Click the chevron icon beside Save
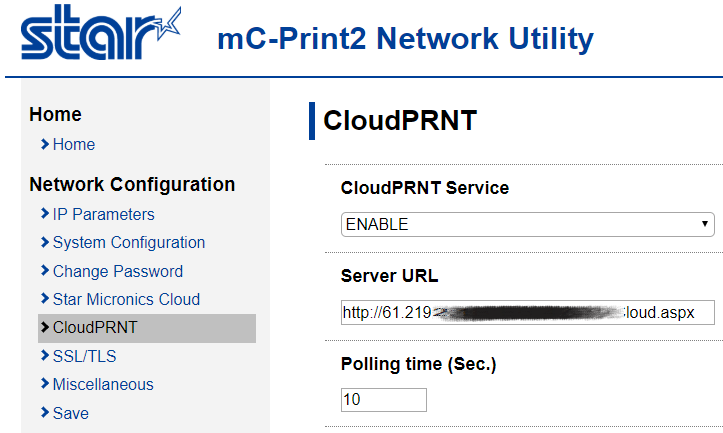The image size is (723, 433). (x=45, y=412)
